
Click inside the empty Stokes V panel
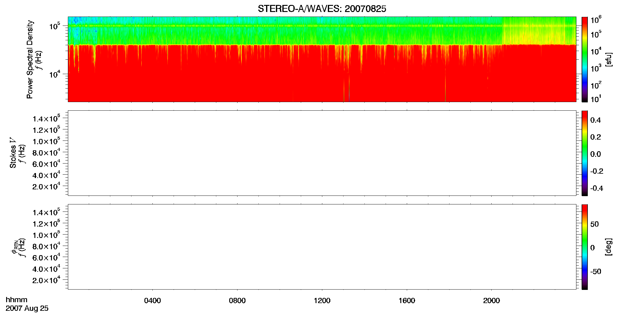tap(322, 153)
